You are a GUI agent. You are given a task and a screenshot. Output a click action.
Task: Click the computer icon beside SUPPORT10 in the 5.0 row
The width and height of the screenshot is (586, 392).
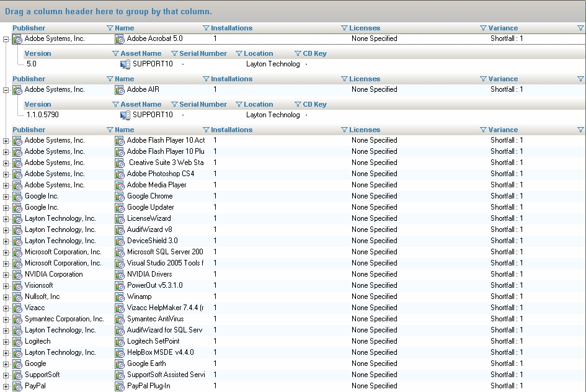tap(125, 65)
